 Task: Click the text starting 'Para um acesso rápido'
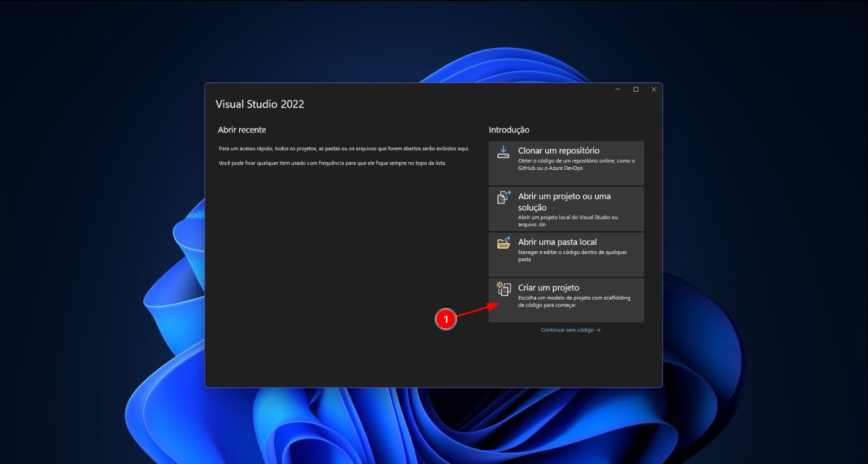point(344,149)
